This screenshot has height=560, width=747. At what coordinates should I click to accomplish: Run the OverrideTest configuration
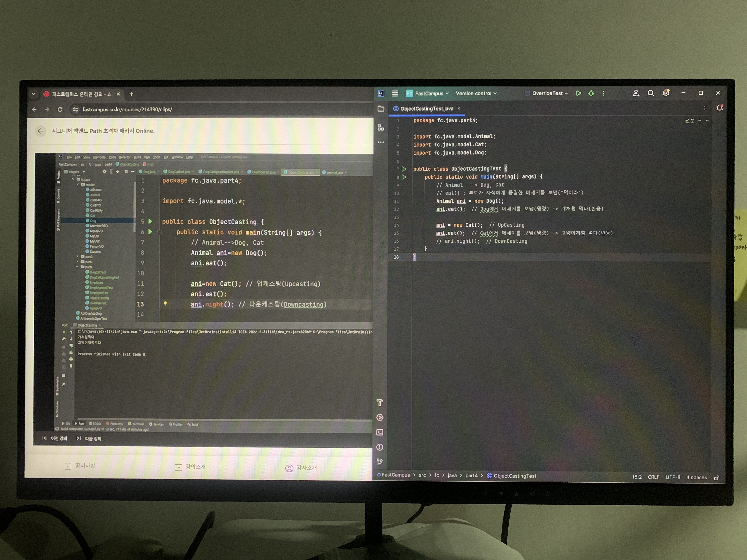coord(578,93)
